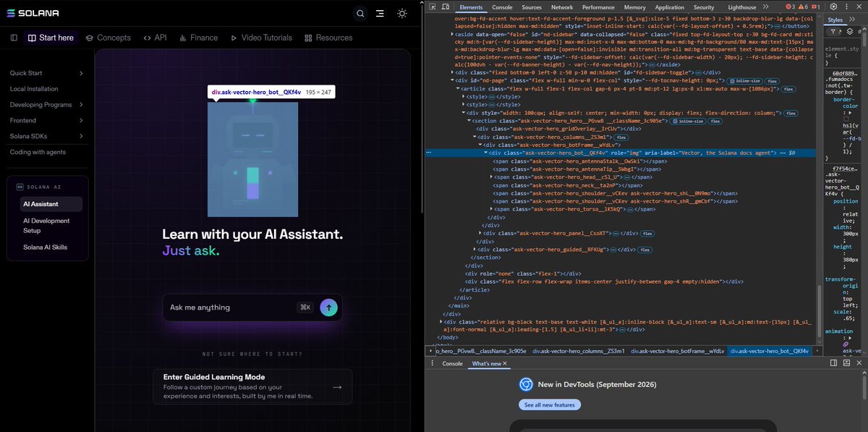Image resolution: width=868 pixels, height=432 pixels.
Task: Click the warnings count triangle badge
Action: pos(804,7)
